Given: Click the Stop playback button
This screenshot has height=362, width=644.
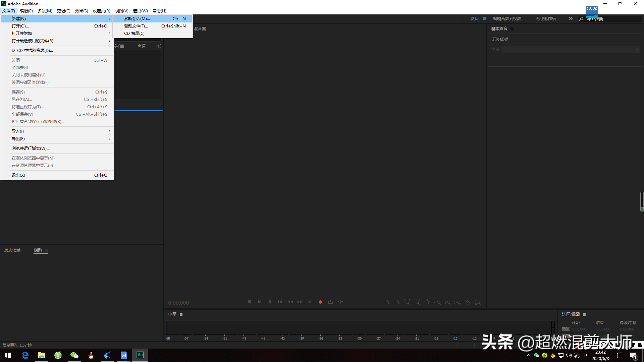Looking at the screenshot, I should tap(250, 302).
